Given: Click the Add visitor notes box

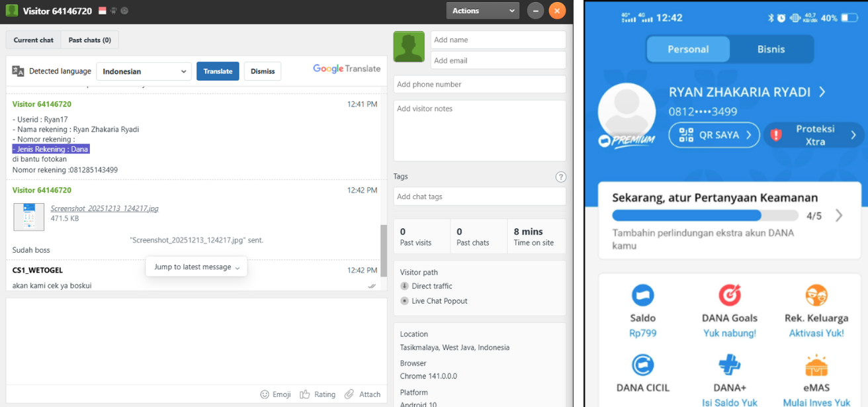Looking at the screenshot, I should [x=480, y=130].
